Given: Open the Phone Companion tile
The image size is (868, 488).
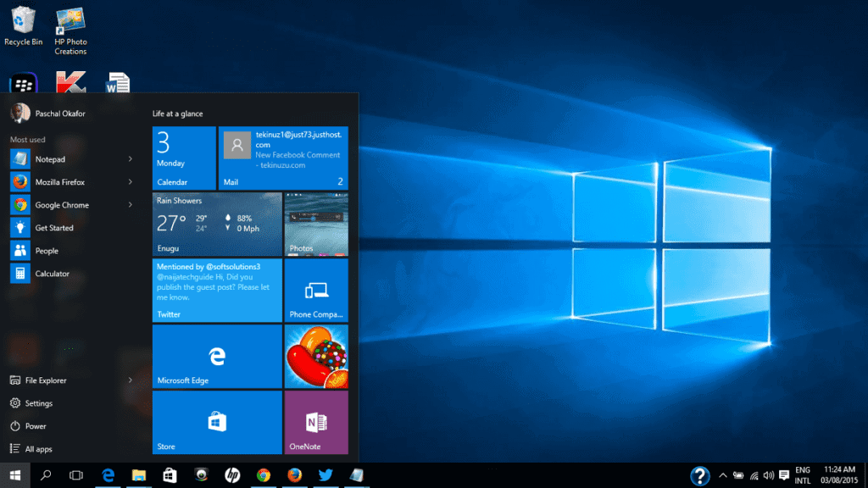Looking at the screenshot, I should (x=316, y=291).
